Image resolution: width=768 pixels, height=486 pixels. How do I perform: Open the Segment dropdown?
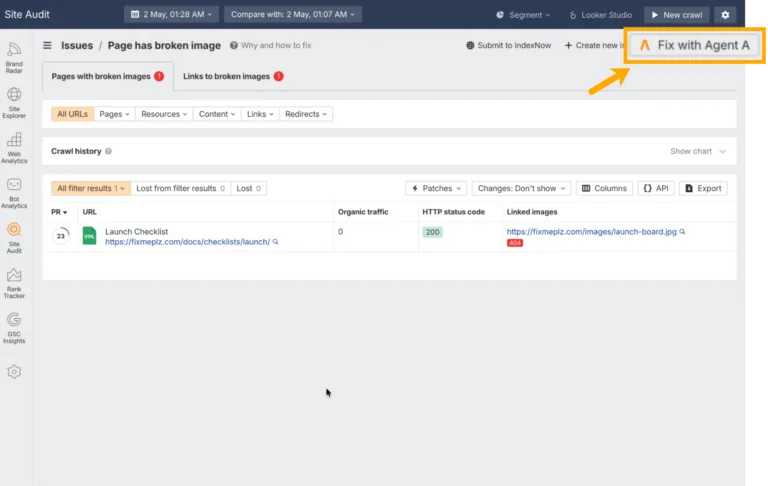(523, 15)
